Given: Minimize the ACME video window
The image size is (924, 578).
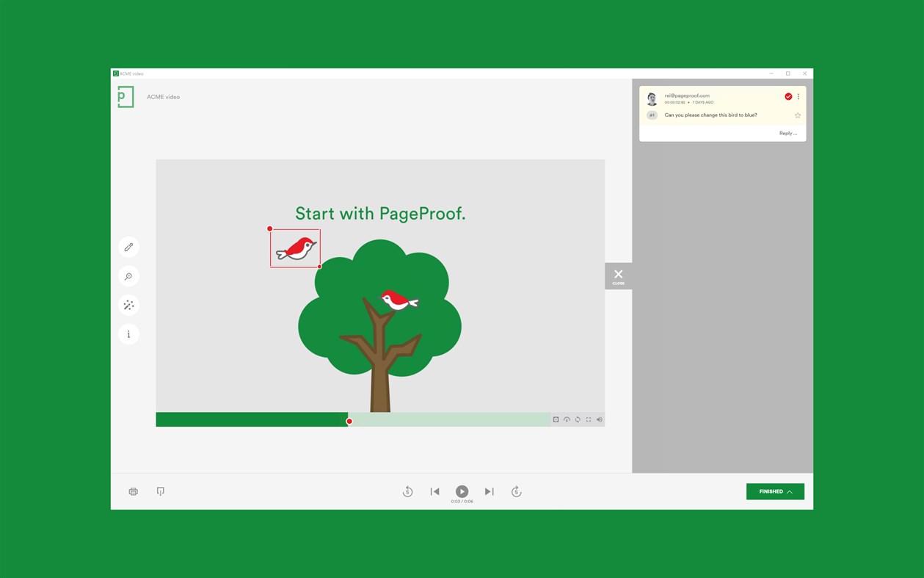Looking at the screenshot, I should tap(771, 73).
